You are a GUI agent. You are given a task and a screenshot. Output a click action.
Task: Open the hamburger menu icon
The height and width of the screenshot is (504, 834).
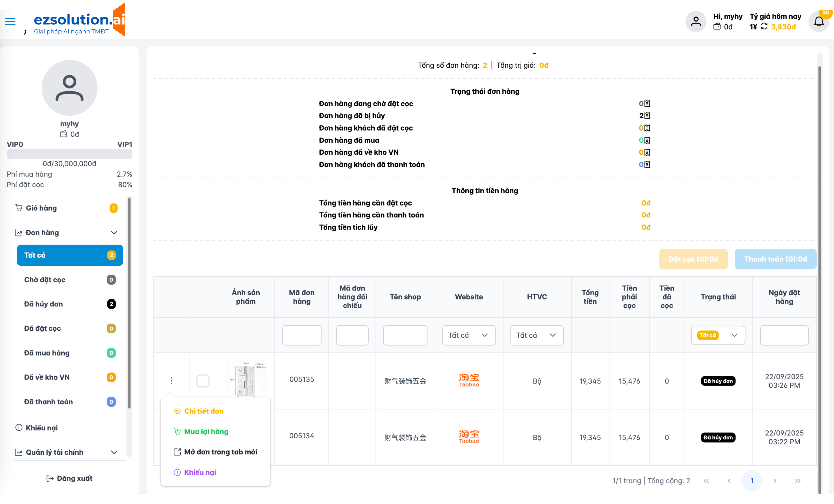pyautogui.click(x=10, y=21)
